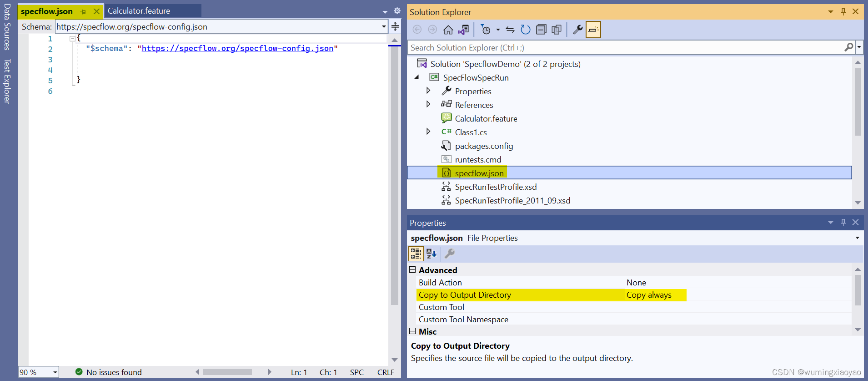Expand the Class1.cs node
The image size is (868, 381).
pyautogui.click(x=428, y=132)
